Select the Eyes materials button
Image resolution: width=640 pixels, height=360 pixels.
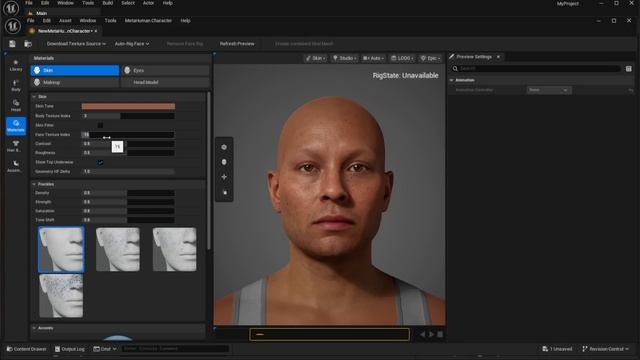(x=165, y=70)
